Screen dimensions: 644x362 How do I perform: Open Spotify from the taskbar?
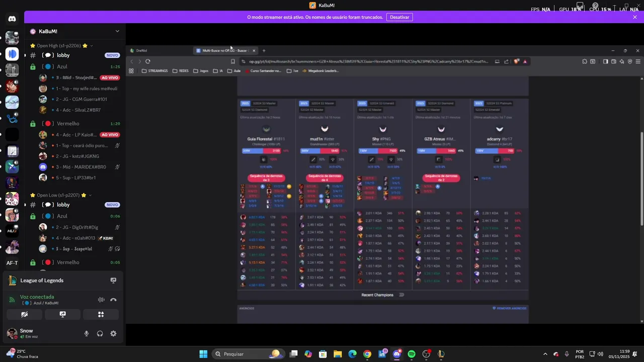pyautogui.click(x=412, y=354)
